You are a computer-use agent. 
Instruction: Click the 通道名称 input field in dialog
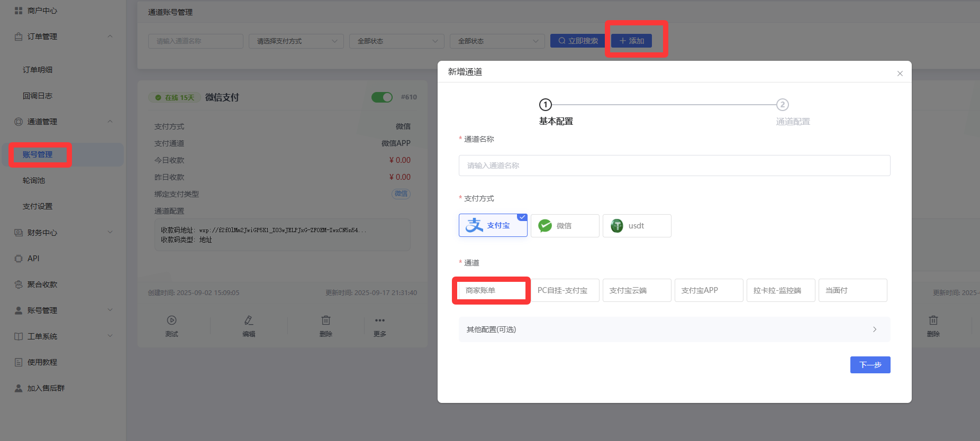point(674,166)
